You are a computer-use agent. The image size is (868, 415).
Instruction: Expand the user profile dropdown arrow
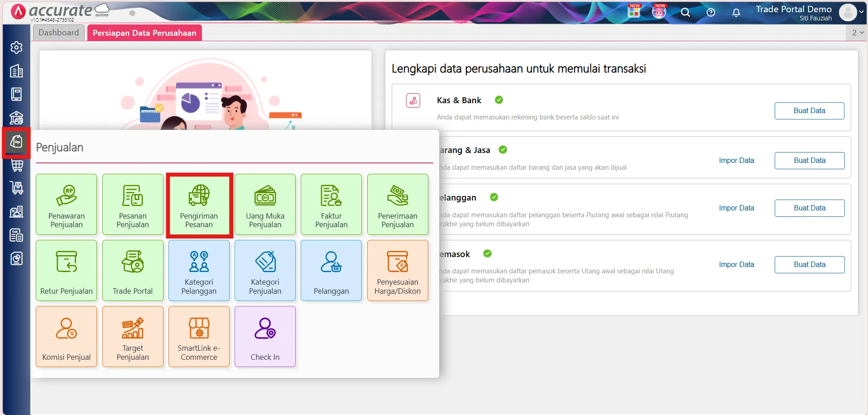point(861,13)
